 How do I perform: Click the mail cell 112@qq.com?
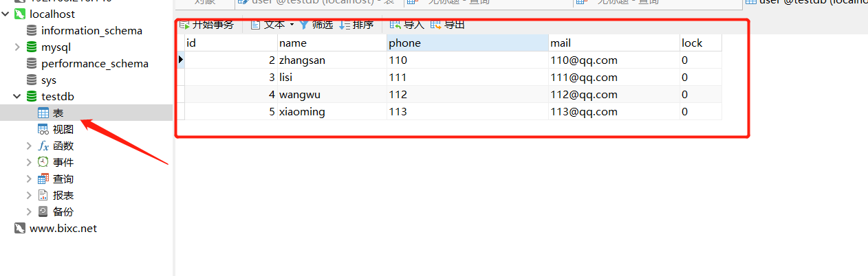point(614,95)
